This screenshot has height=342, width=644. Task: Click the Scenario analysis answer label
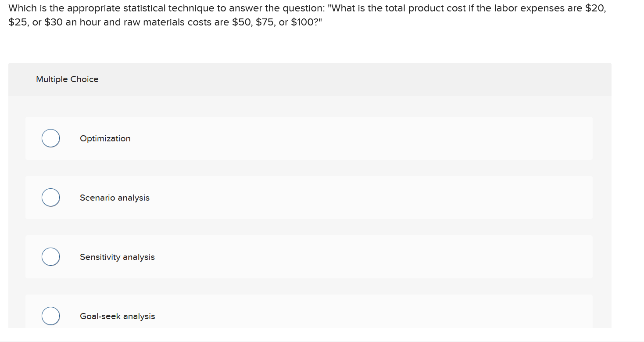[114, 198]
